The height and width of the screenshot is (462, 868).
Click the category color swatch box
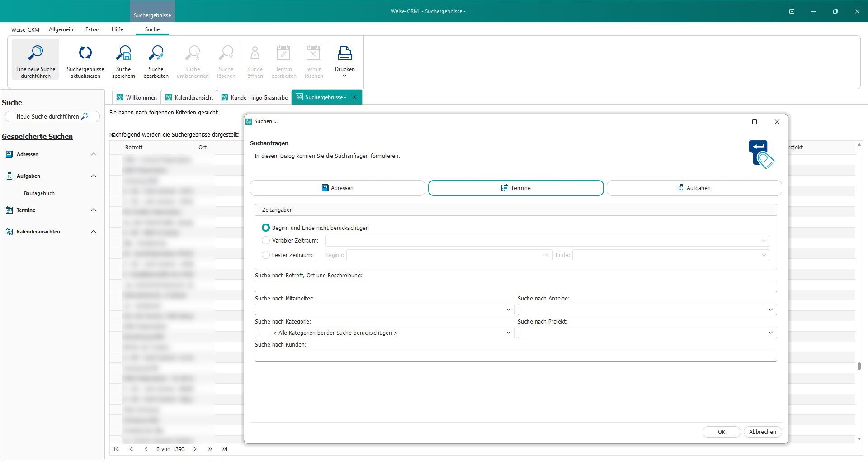click(x=264, y=333)
